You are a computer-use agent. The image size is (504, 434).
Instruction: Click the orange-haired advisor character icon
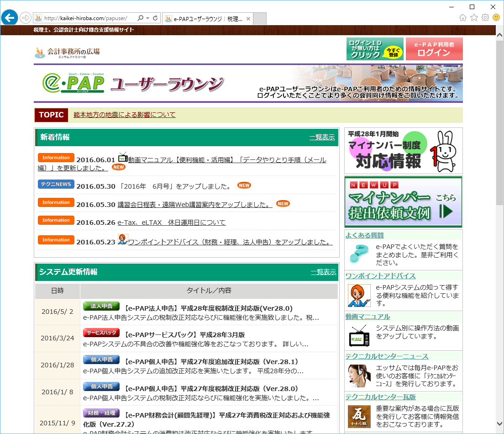(359, 296)
